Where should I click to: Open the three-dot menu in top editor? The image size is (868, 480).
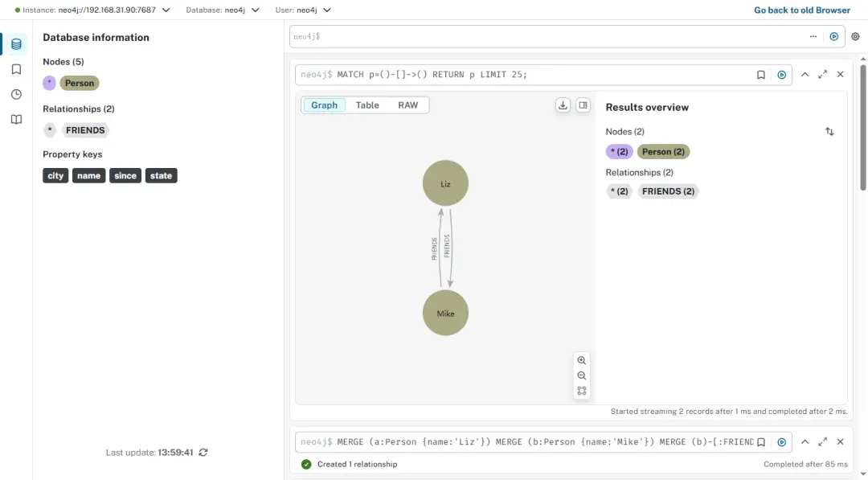(813, 36)
